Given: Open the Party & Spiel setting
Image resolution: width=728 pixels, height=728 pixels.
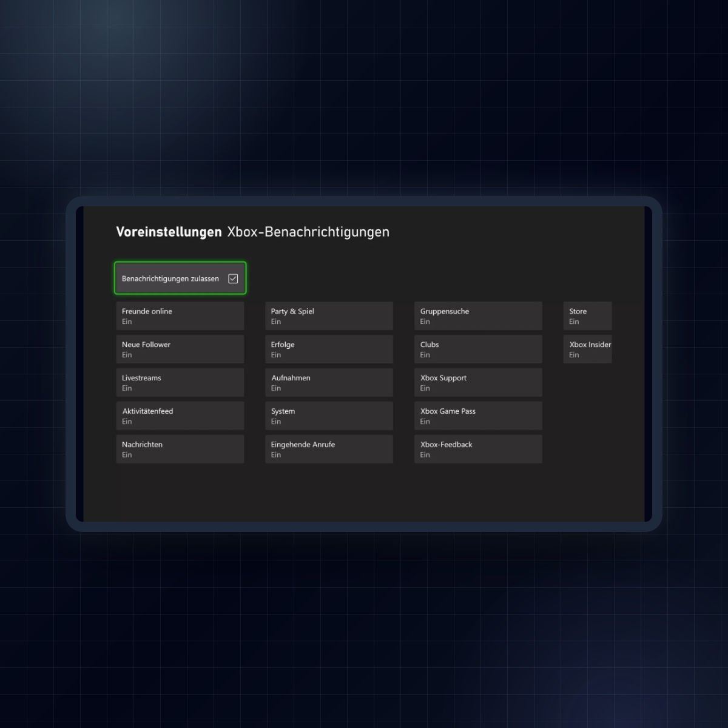Looking at the screenshot, I should pyautogui.click(x=329, y=316).
